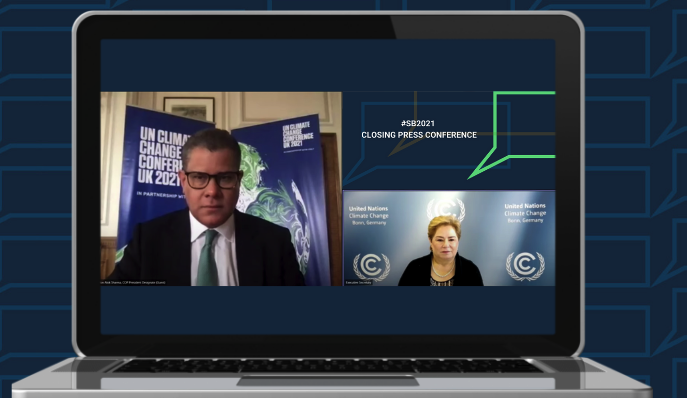Screen dimensions: 687x398
Task: Click the Executive Secretary name caption
Action: click(359, 283)
